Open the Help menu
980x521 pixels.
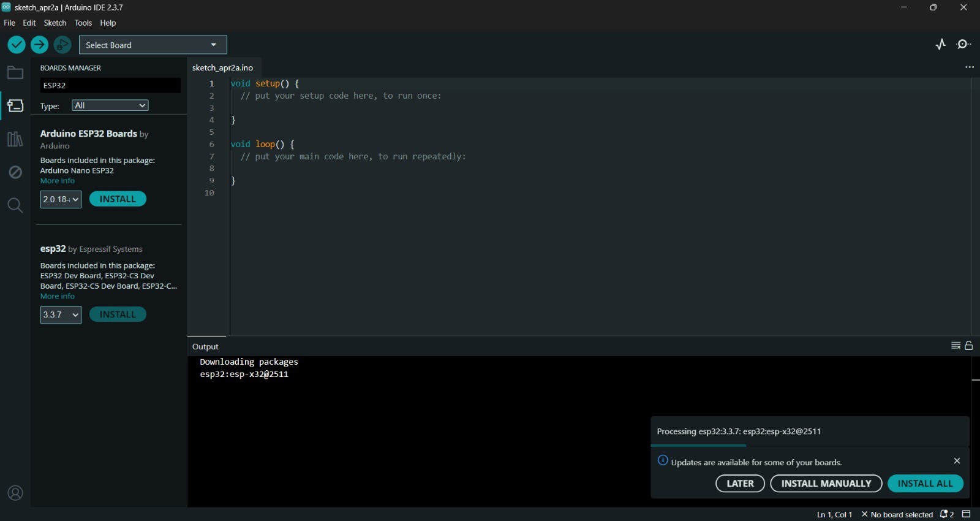click(x=108, y=23)
